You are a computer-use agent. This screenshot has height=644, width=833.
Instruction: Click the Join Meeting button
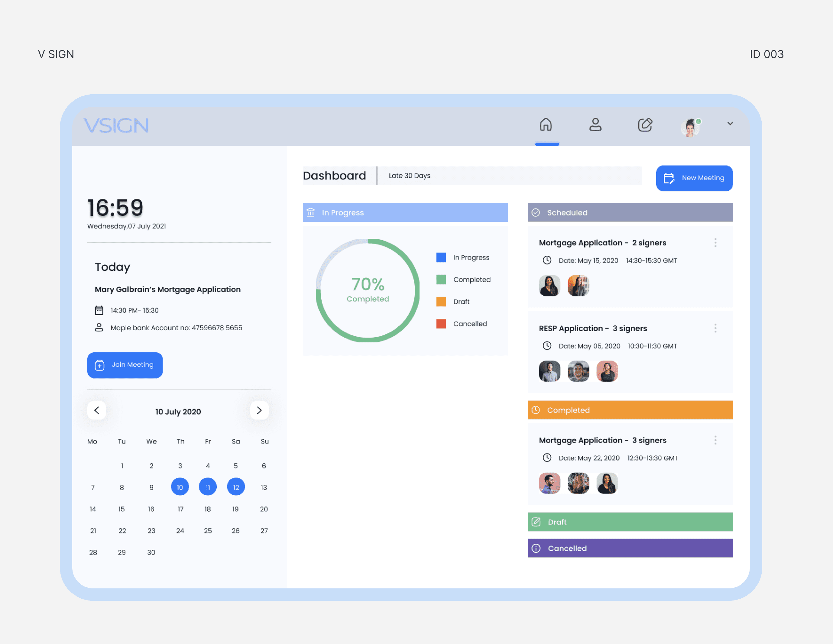click(x=125, y=365)
